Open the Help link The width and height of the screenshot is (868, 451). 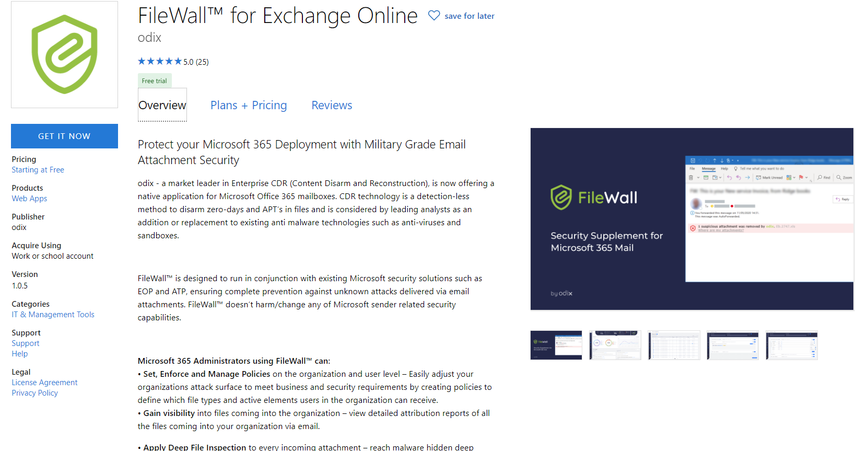[20, 354]
